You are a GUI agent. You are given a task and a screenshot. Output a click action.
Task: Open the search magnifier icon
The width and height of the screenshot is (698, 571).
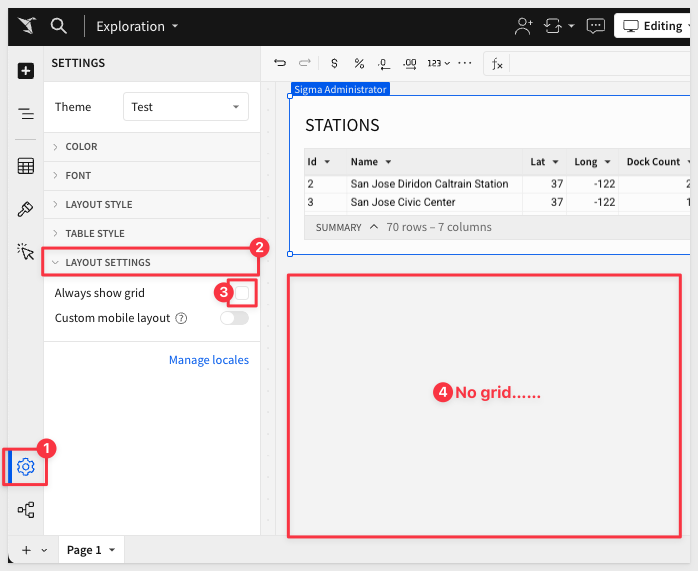[59, 26]
